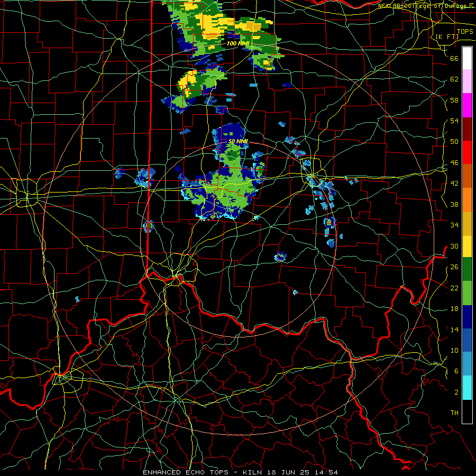The image size is (476, 476).
Task: Click the '66' legend scale value
Action: (454, 58)
